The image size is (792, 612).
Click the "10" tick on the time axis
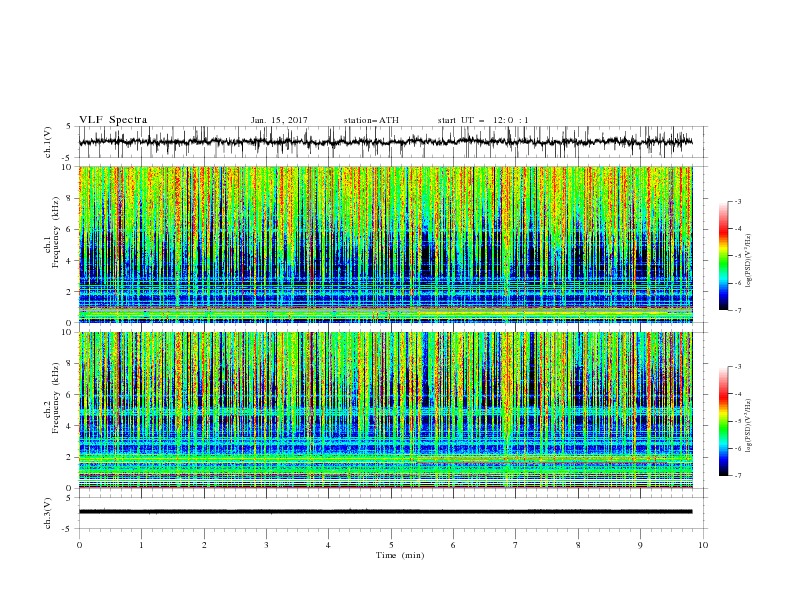704,545
